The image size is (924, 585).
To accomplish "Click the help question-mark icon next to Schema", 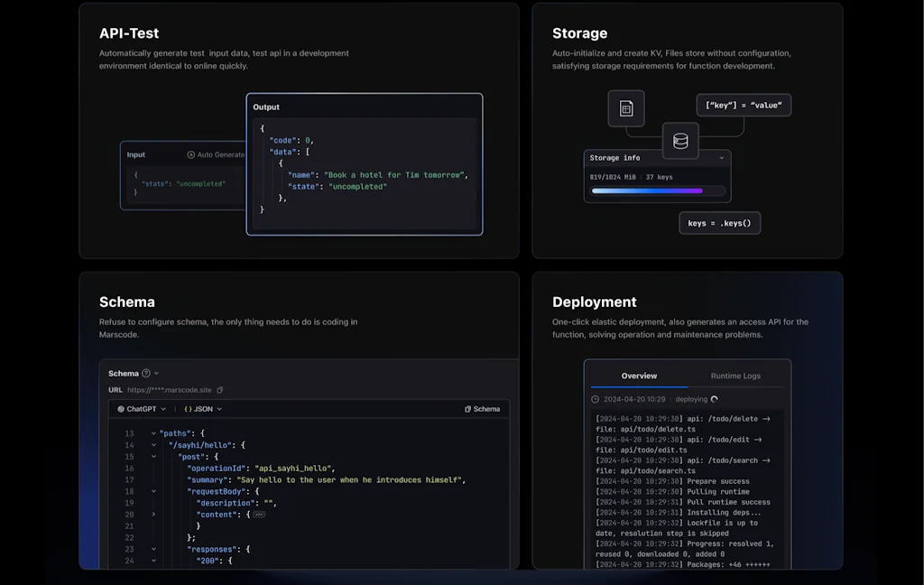I will click(146, 373).
